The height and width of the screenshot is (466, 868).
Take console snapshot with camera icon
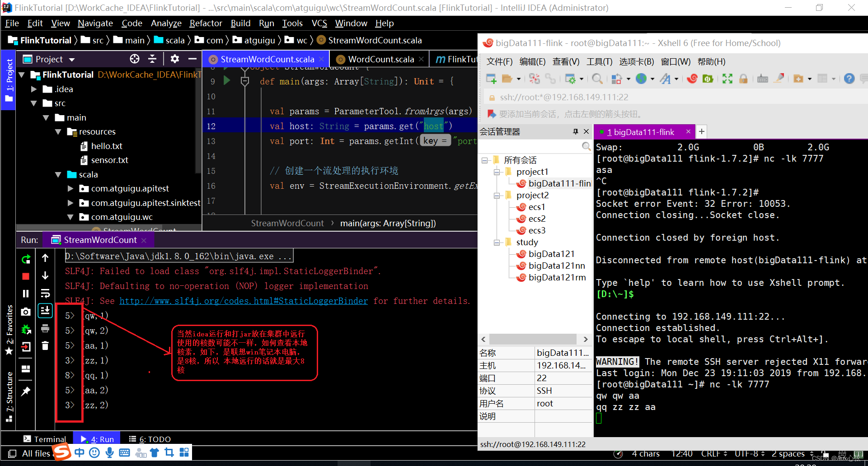26,311
